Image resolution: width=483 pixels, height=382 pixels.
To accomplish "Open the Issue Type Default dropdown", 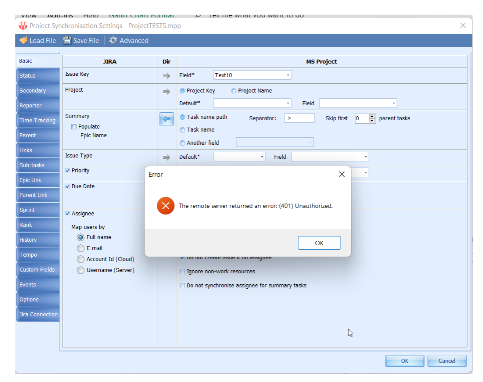I will [x=239, y=157].
